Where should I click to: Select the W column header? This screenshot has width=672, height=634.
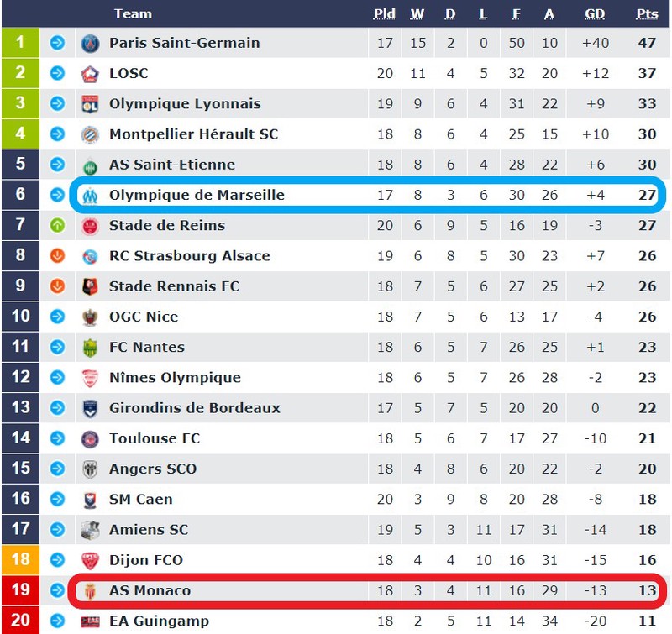417,14
